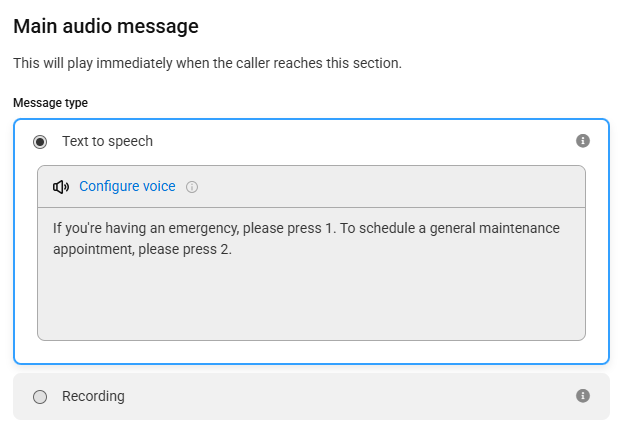Click the Text to speech label

point(107,141)
